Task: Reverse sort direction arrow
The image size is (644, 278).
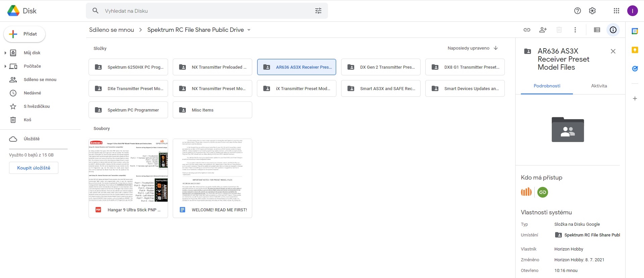Action: [x=496, y=48]
